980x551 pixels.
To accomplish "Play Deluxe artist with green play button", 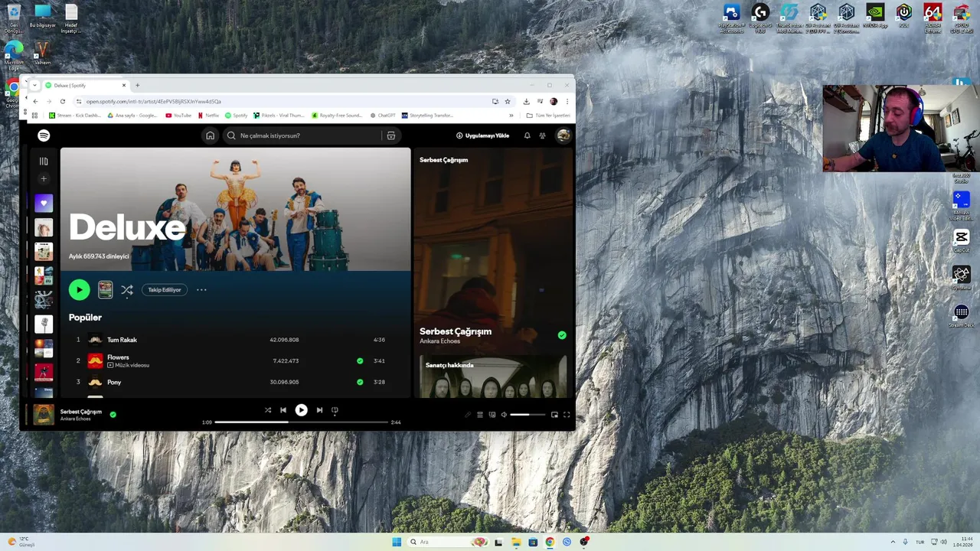I will [79, 290].
